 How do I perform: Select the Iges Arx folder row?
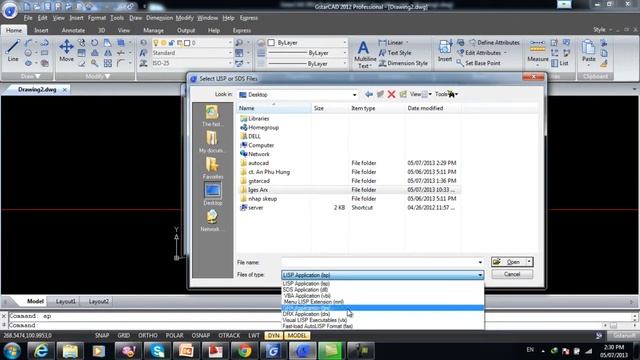coord(349,190)
